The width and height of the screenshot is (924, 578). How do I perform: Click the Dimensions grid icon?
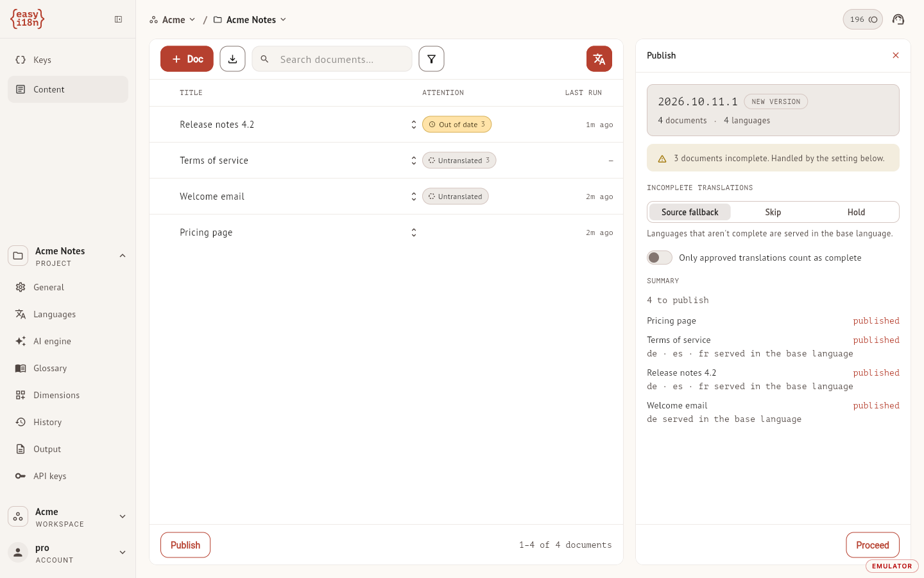click(21, 395)
